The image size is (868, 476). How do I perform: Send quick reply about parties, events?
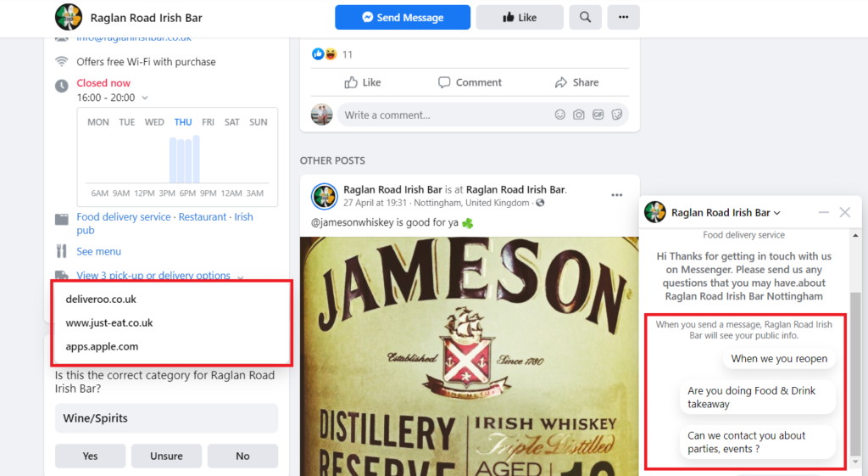tap(757, 442)
